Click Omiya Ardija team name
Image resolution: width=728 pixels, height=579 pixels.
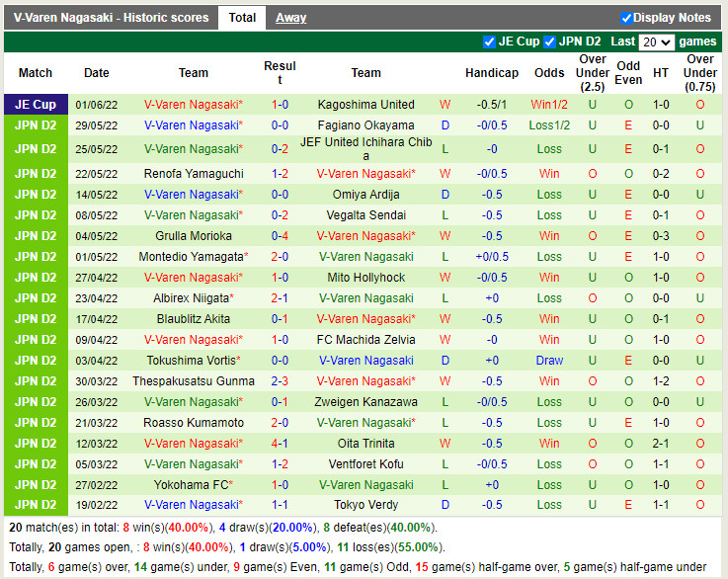pyautogui.click(x=365, y=195)
